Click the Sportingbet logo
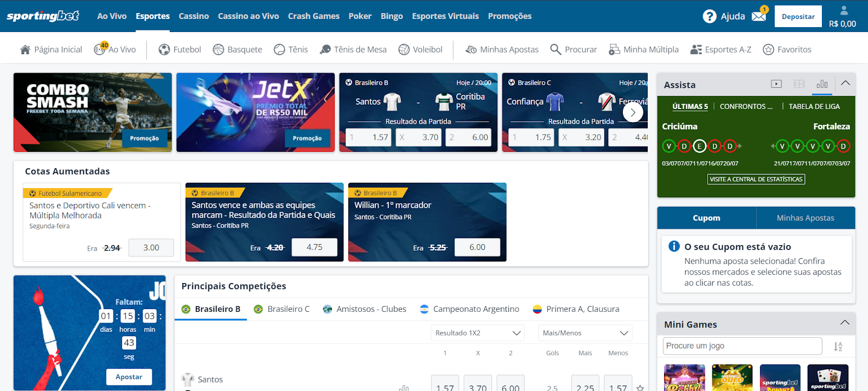Image resolution: width=868 pixels, height=391 pixels. (x=43, y=16)
